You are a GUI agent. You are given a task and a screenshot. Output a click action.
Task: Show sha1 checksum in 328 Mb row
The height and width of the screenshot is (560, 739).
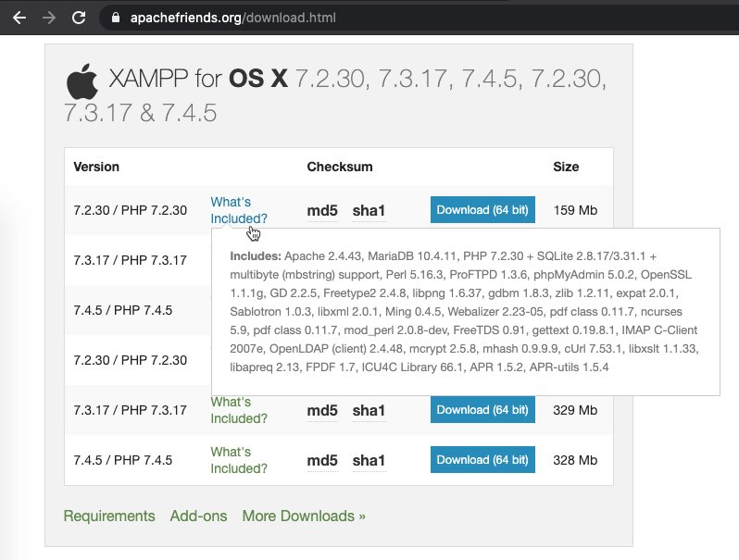tap(369, 461)
